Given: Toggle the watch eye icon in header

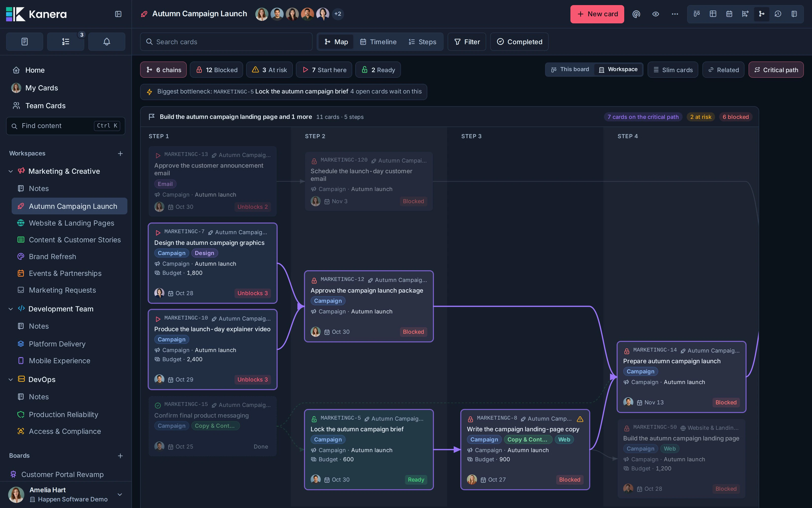Looking at the screenshot, I should tap(655, 14).
